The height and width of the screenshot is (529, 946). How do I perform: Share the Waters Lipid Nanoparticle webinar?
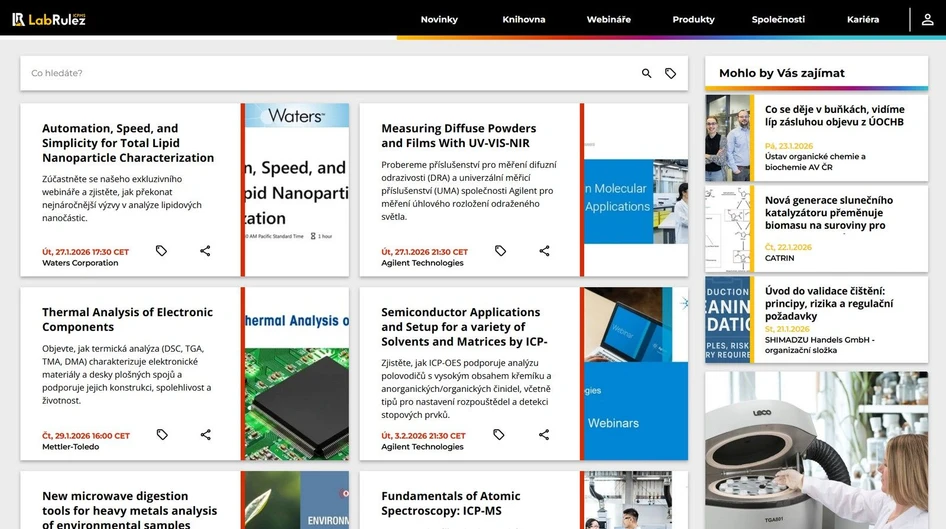click(205, 251)
